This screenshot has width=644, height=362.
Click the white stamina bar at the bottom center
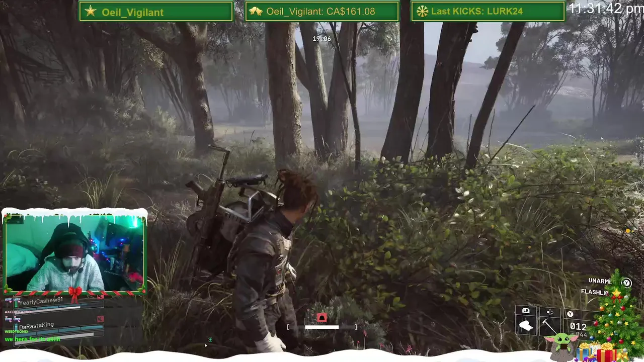[x=322, y=327]
